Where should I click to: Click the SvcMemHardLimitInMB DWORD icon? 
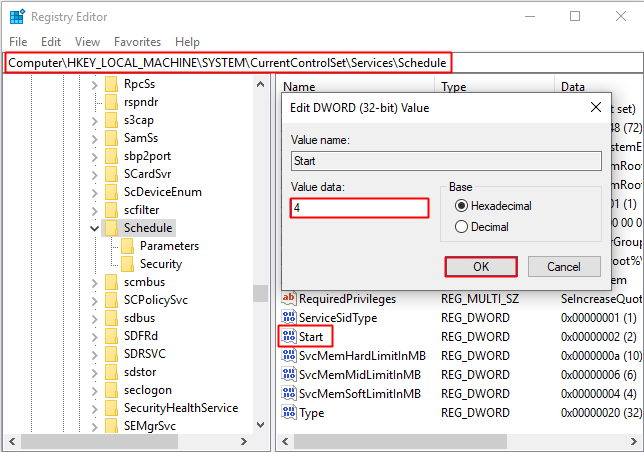pyautogui.click(x=289, y=356)
